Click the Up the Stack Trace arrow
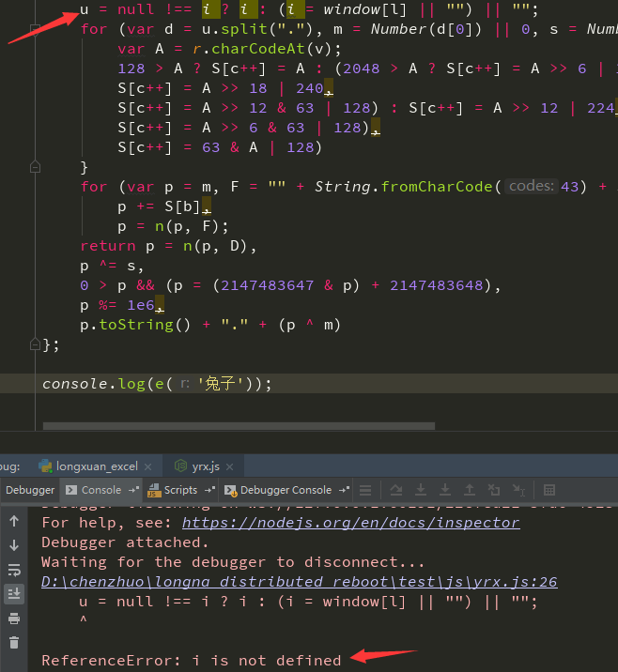 click(x=14, y=521)
